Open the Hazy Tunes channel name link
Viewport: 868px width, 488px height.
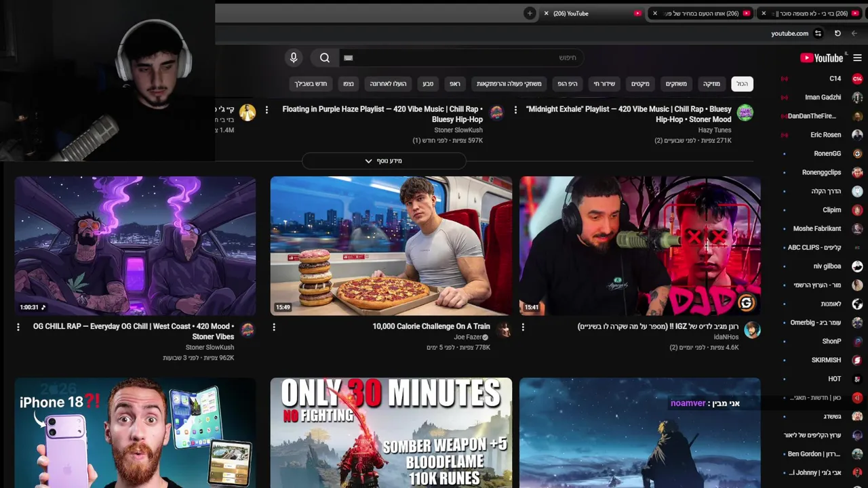pyautogui.click(x=715, y=130)
